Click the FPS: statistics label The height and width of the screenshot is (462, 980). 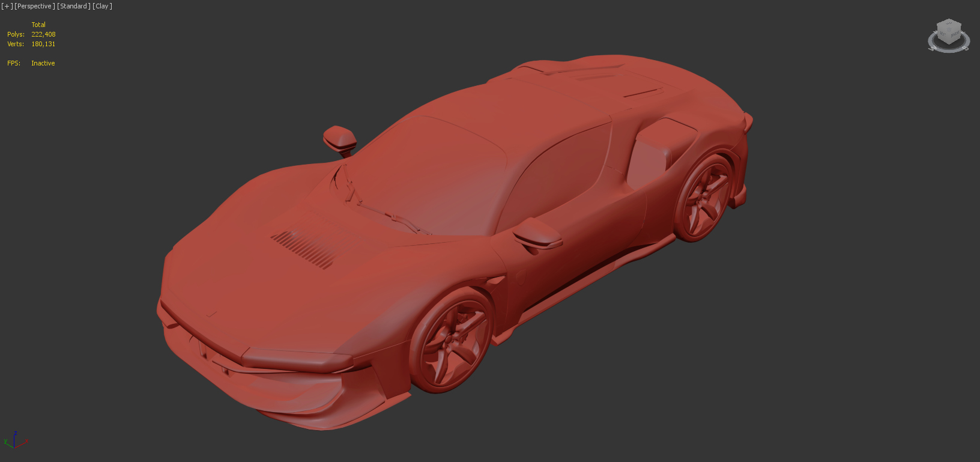coord(14,63)
